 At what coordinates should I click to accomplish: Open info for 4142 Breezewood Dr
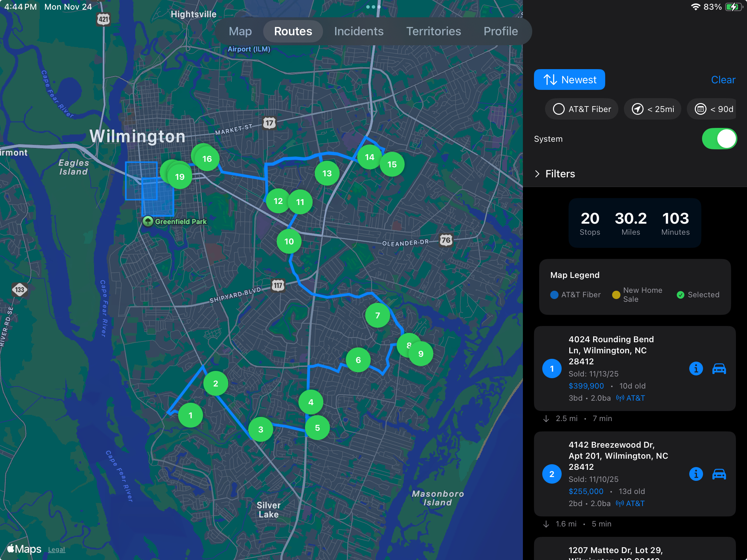696,474
